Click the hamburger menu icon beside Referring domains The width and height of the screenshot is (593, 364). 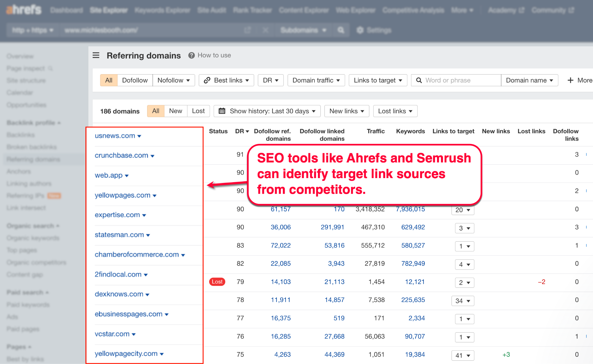(x=96, y=55)
